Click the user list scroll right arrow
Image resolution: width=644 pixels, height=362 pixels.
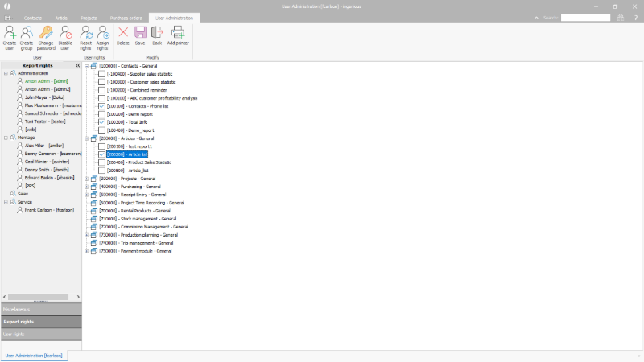[x=78, y=297]
